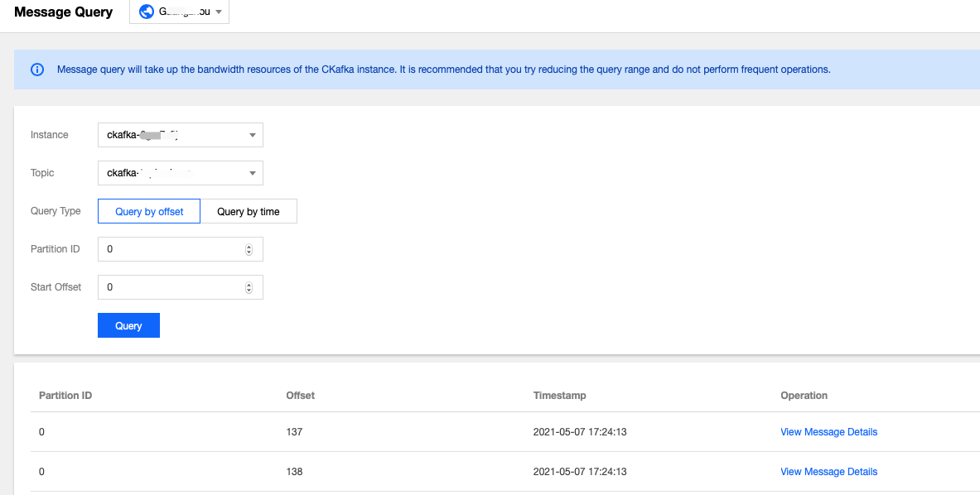980x495 pixels.
Task: Select Query by offset option
Action: click(x=149, y=211)
